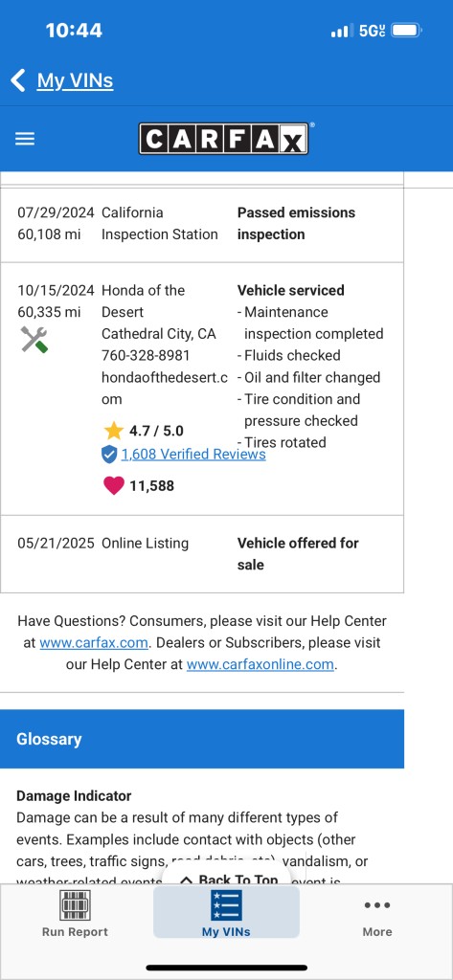Viewport: 453px width, 980px height.
Task: Select the 05/21/2025 Online Listing row
Action: tap(202, 554)
